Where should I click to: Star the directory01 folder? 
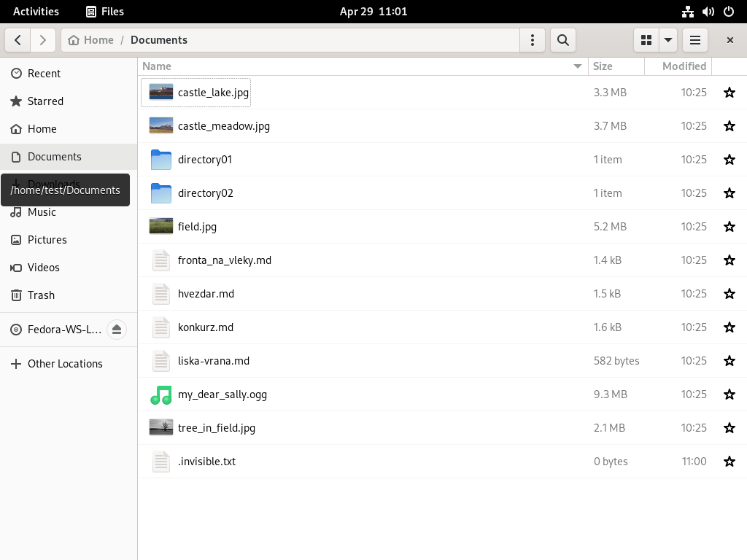pyautogui.click(x=729, y=160)
